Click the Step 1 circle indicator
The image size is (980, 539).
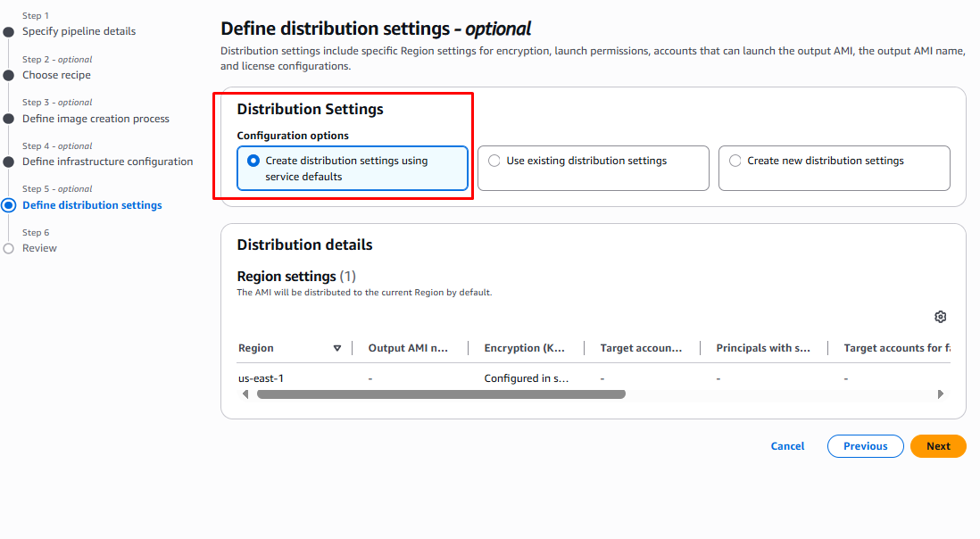point(9,31)
